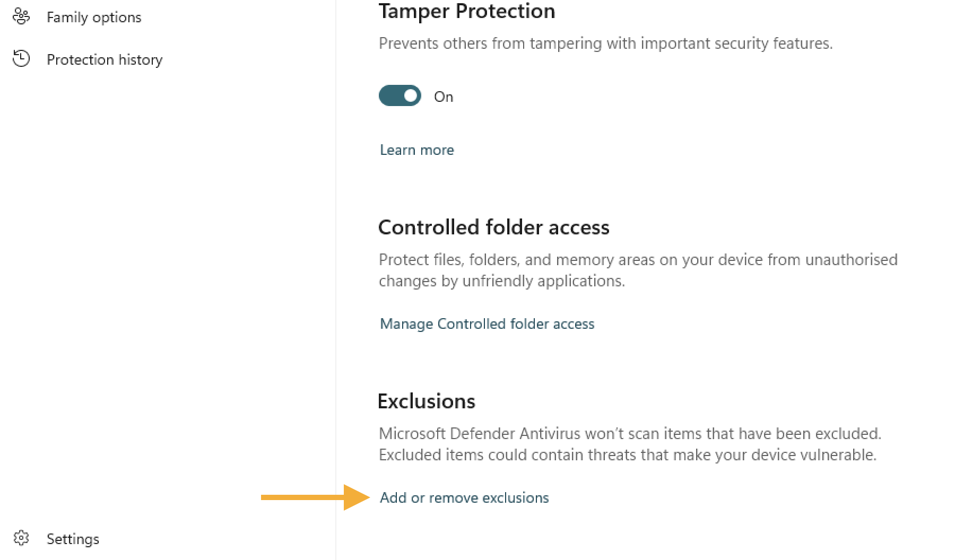Open the Tamper Protection 'Learn more' link
This screenshot has width=955, height=560.
417,150
